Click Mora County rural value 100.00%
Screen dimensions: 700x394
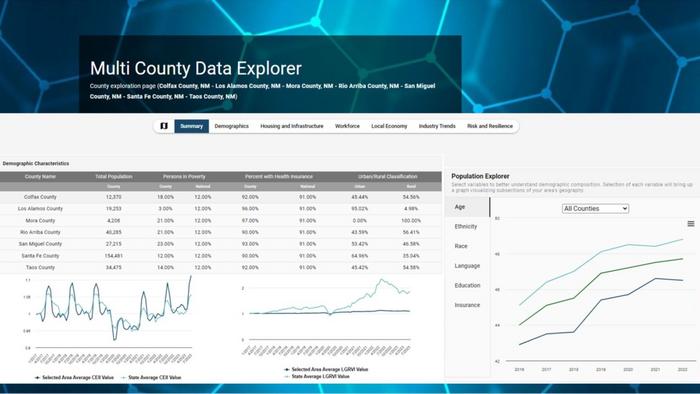click(411, 220)
